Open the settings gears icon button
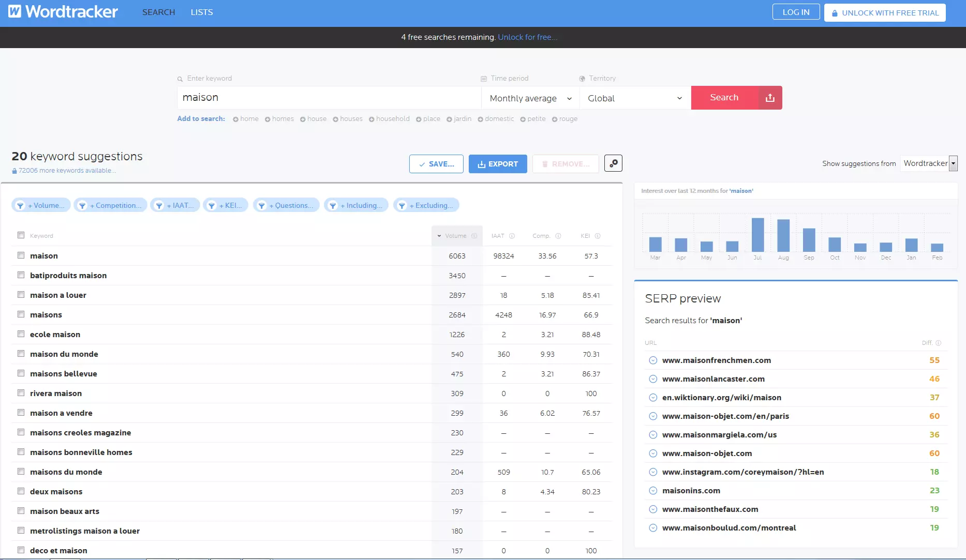This screenshot has width=966, height=560. coord(613,163)
